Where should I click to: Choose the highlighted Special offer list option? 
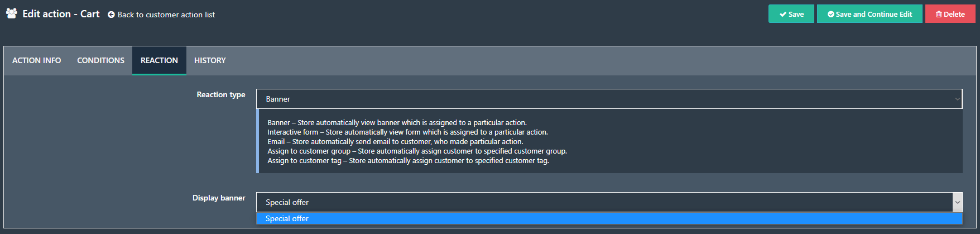[x=609, y=218]
